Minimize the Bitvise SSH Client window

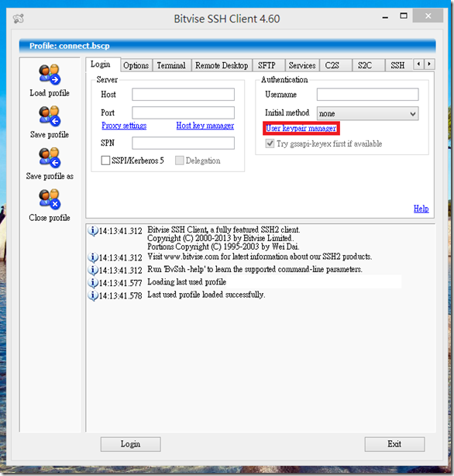pyautogui.click(x=385, y=16)
